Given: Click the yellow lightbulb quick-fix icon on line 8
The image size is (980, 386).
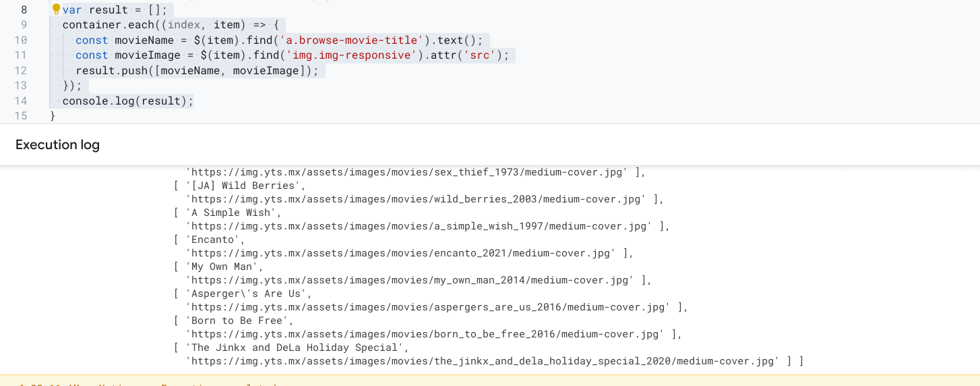Looking at the screenshot, I should pyautogui.click(x=57, y=9).
